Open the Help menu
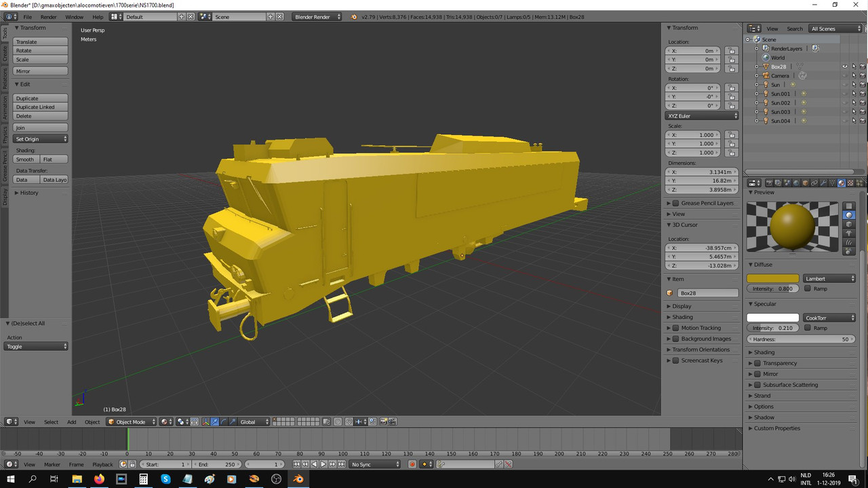 coord(98,16)
